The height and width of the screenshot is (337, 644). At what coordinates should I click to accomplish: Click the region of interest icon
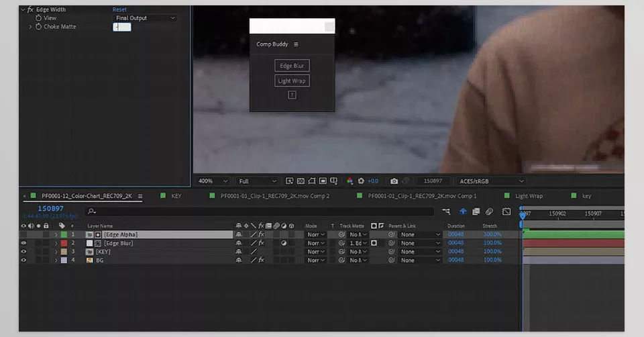click(323, 181)
